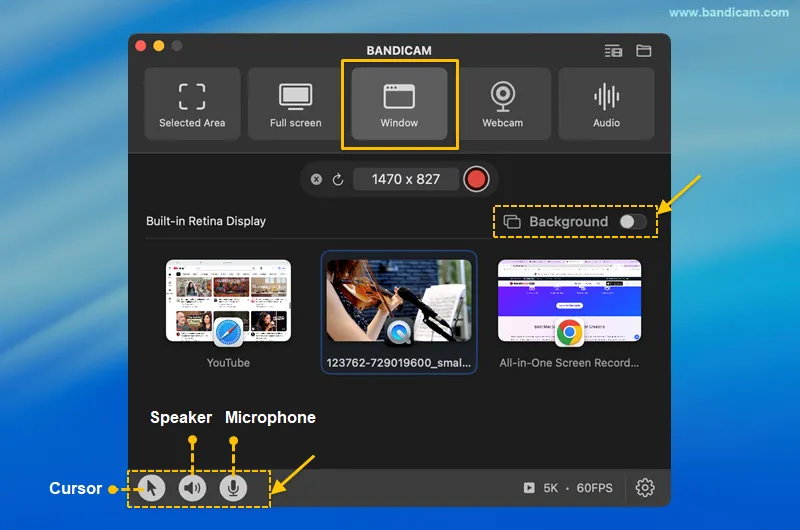The width and height of the screenshot is (800, 530).
Task: Toggle microphone recording
Action: 233,488
